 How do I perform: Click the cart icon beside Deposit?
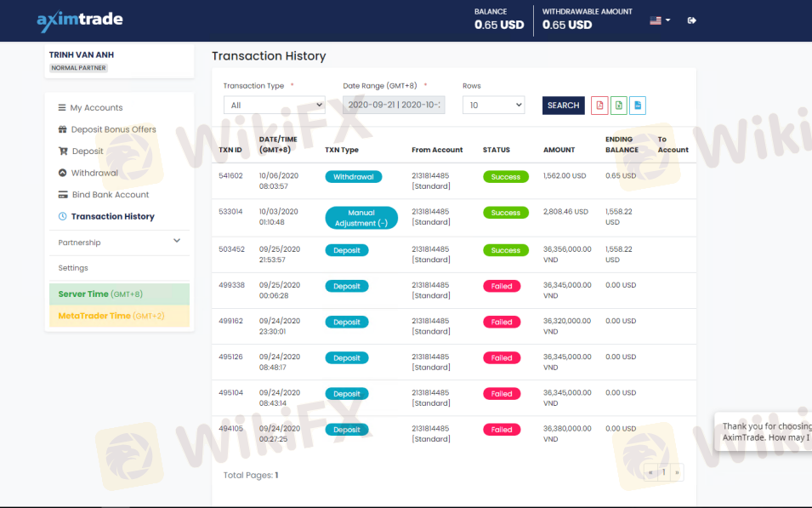(63, 151)
